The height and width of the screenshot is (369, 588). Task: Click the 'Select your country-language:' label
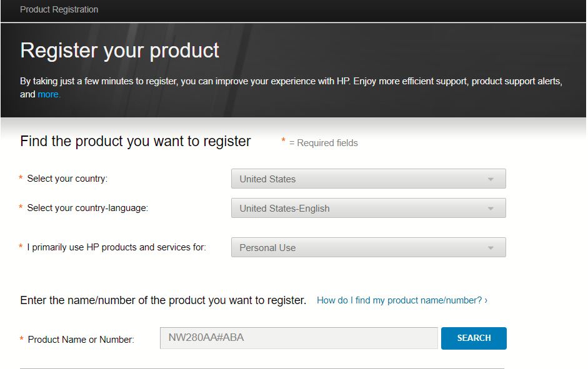tap(87, 208)
